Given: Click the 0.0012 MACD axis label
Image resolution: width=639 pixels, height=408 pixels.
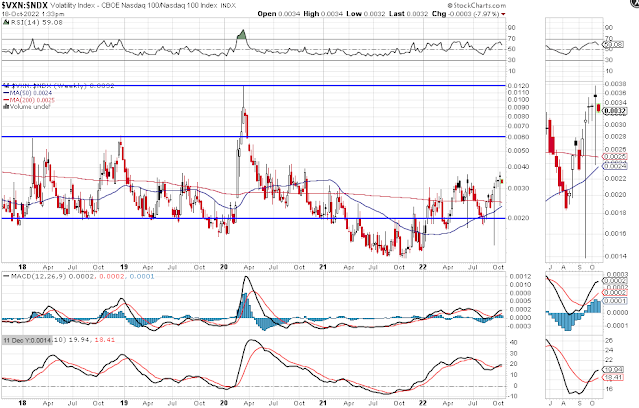Looking at the screenshot, I should (x=520, y=277).
